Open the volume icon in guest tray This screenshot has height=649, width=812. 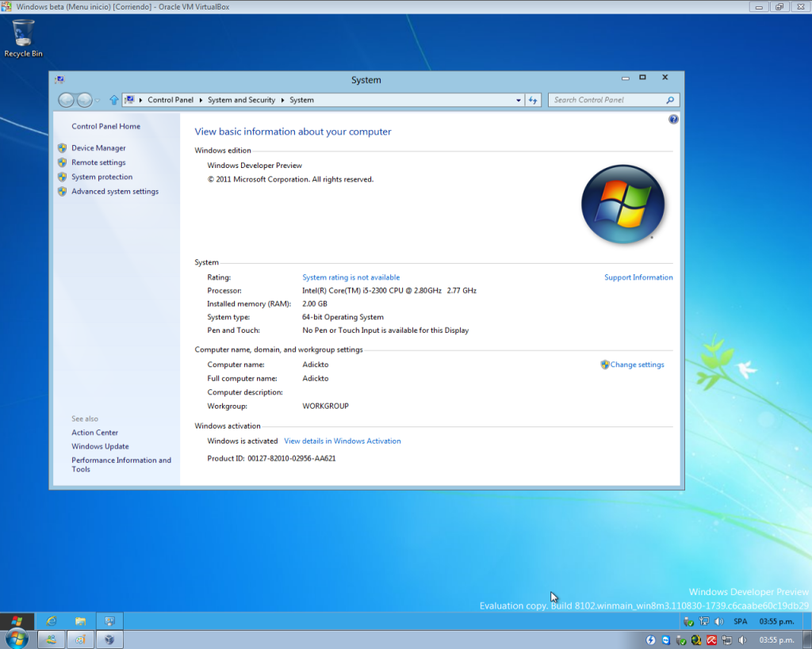[718, 621]
